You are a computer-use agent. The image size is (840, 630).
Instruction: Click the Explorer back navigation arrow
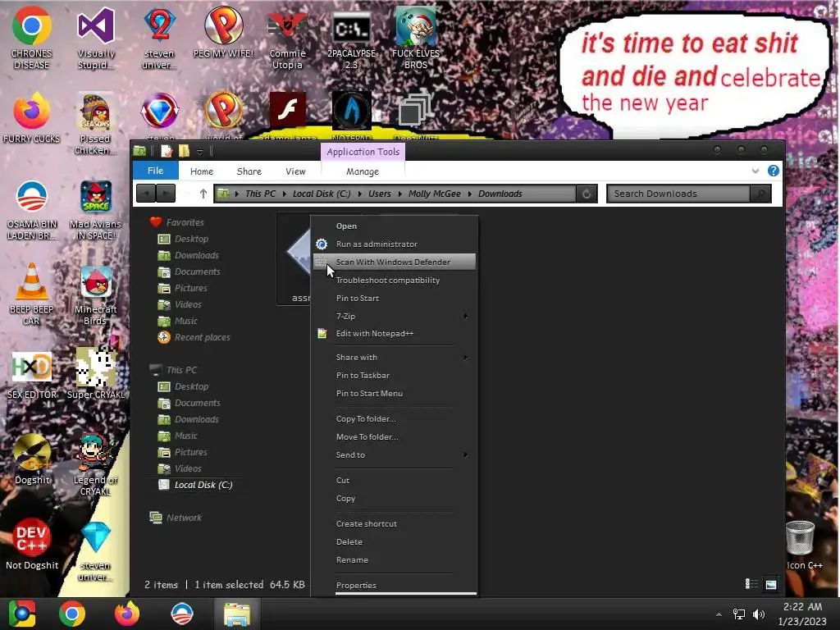tap(146, 194)
